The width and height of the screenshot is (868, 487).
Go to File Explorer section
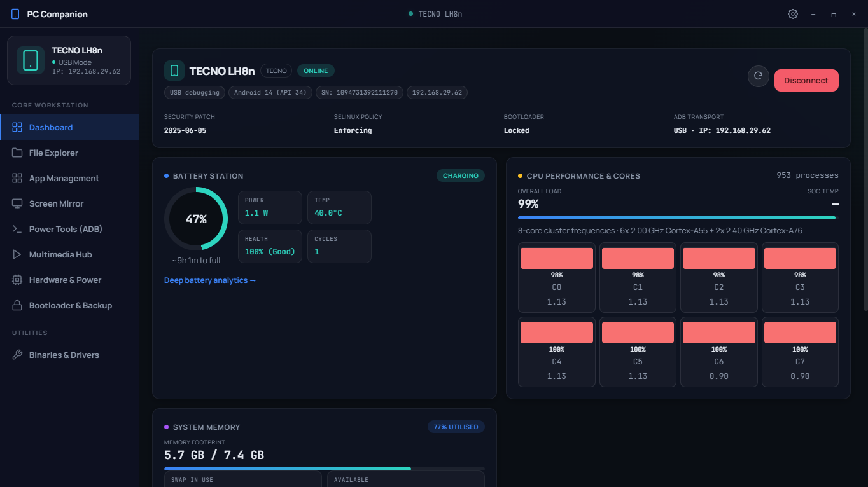coord(69,153)
